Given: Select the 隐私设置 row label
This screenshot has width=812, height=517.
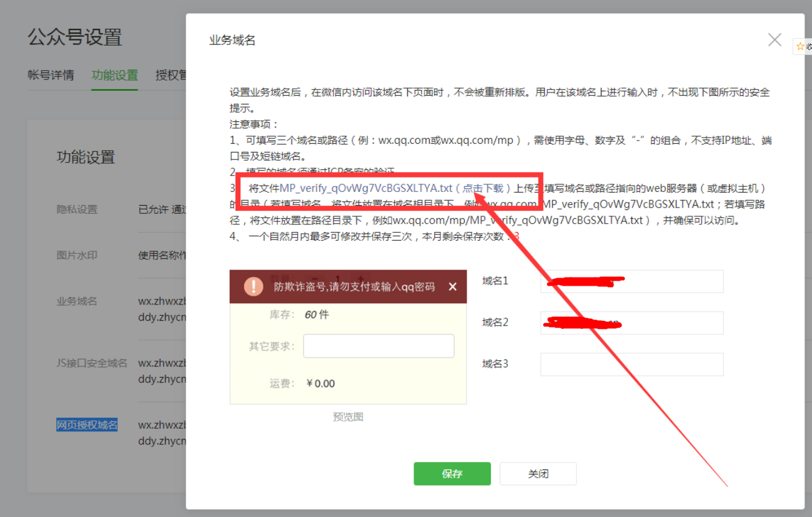Looking at the screenshot, I should pos(77,209).
